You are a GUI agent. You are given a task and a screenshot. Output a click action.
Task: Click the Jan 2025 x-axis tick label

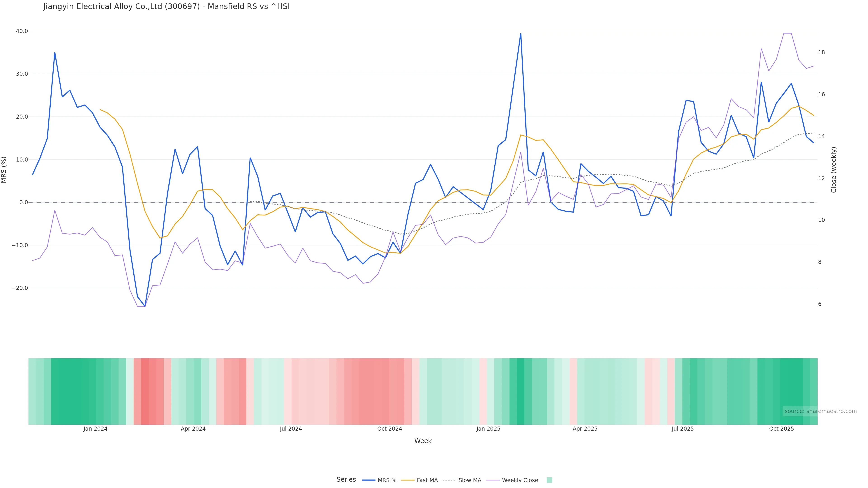coord(488,429)
